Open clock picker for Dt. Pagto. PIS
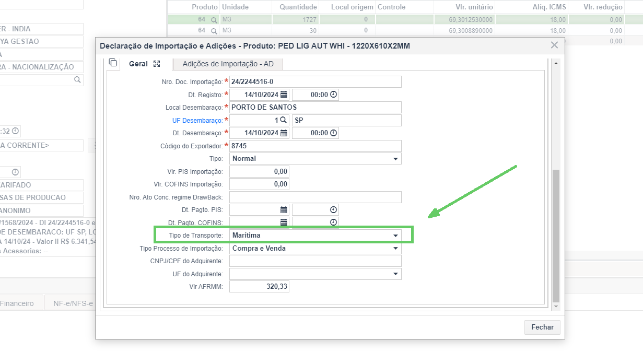 333,209
